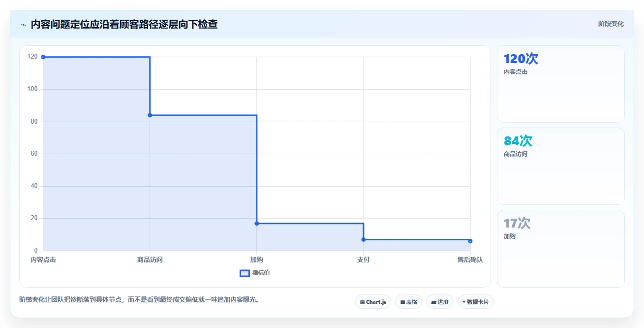Click the 售后确认 x-axis label
Image resolution: width=644 pixels, height=328 pixels.
(x=470, y=260)
